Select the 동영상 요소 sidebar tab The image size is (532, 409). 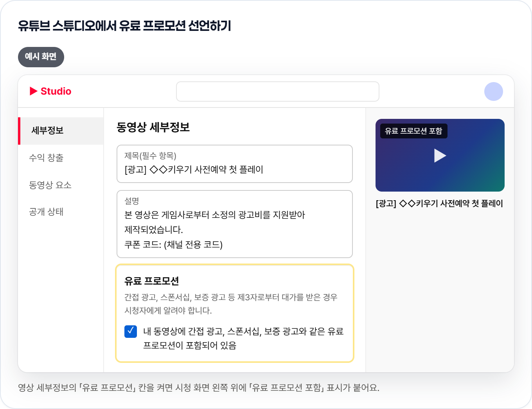click(x=50, y=185)
